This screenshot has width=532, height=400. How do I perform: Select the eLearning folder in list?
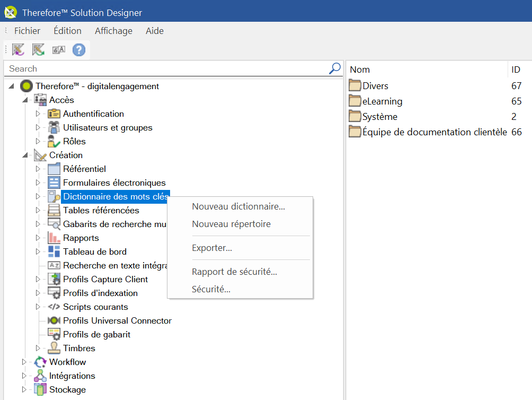(376, 101)
